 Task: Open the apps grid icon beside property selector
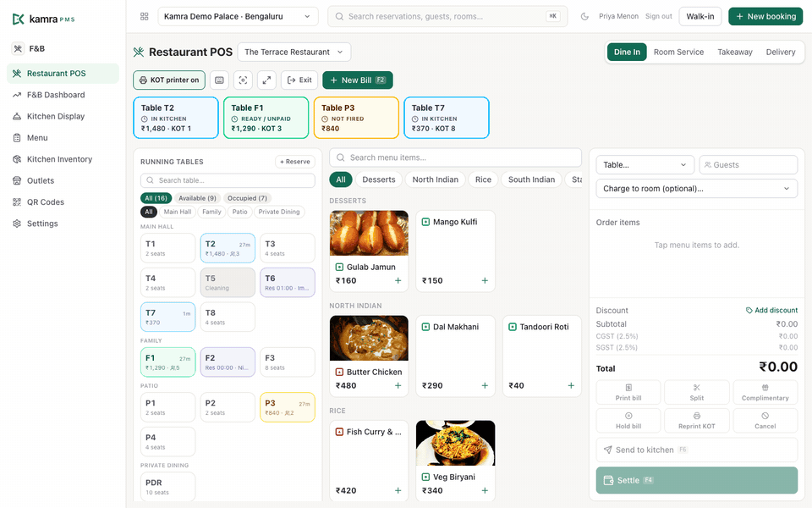click(145, 17)
